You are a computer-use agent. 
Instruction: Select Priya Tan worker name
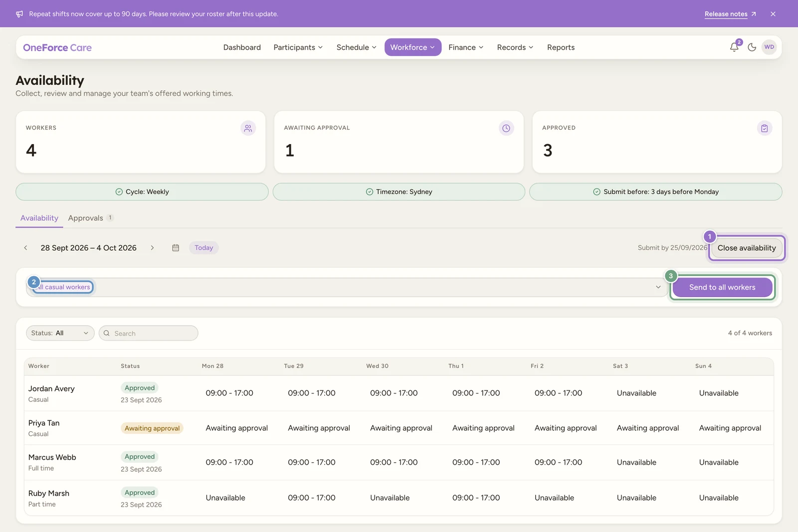[x=44, y=423]
